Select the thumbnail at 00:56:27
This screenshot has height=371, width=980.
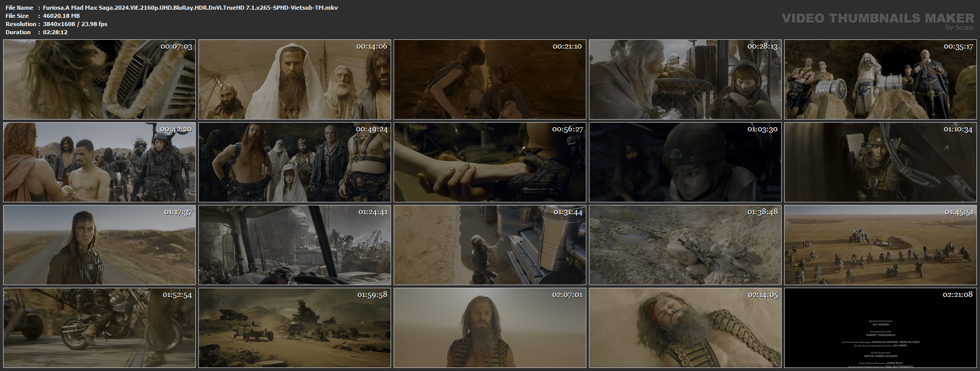tap(490, 163)
